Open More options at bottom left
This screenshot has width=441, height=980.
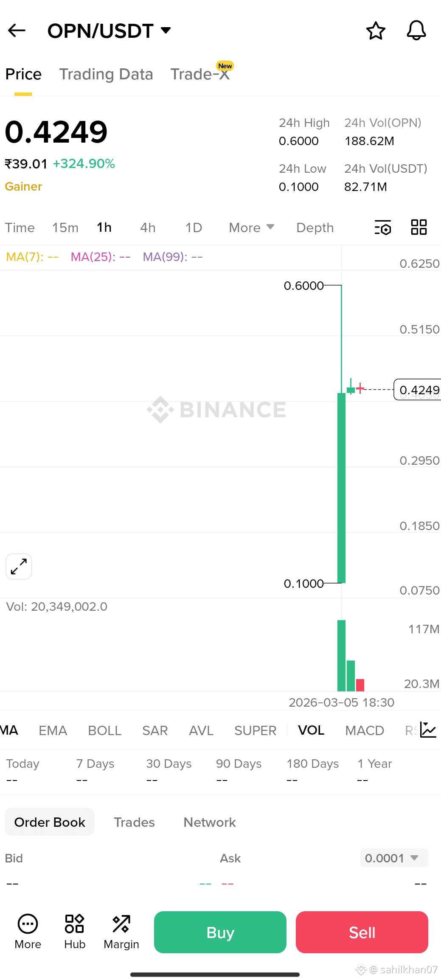pos(28,932)
